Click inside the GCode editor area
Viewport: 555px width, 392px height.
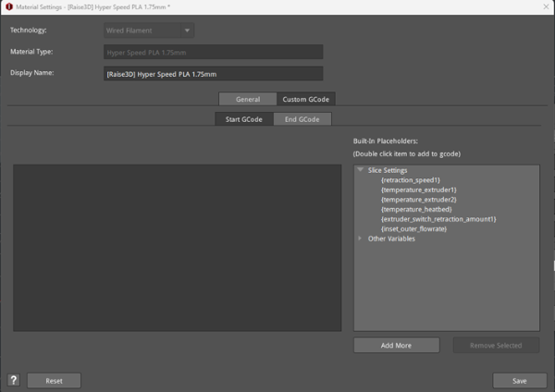coord(177,248)
